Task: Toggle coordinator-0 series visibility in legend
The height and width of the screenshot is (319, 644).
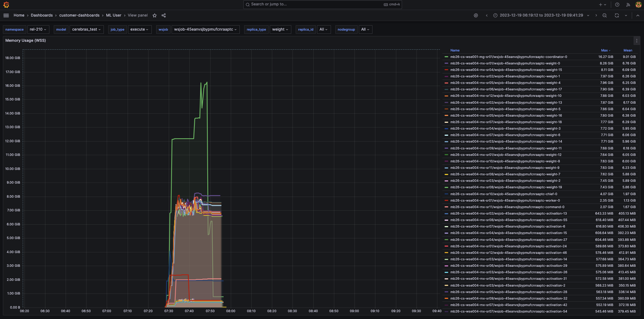Action: (508, 57)
